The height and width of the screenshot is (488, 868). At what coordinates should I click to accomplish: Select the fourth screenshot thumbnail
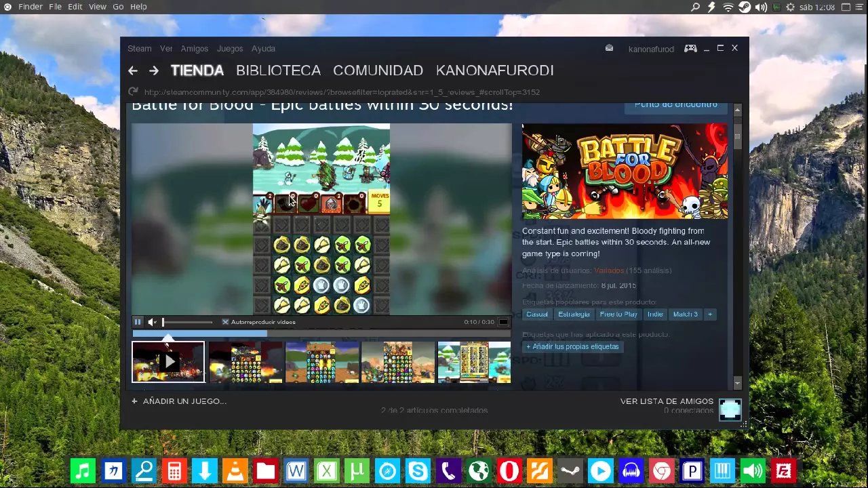tap(398, 362)
